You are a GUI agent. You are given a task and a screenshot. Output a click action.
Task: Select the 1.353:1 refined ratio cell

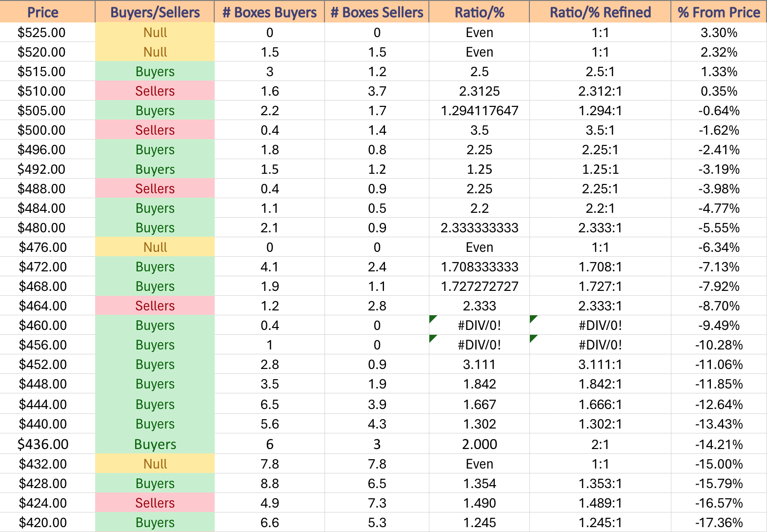coord(600,484)
